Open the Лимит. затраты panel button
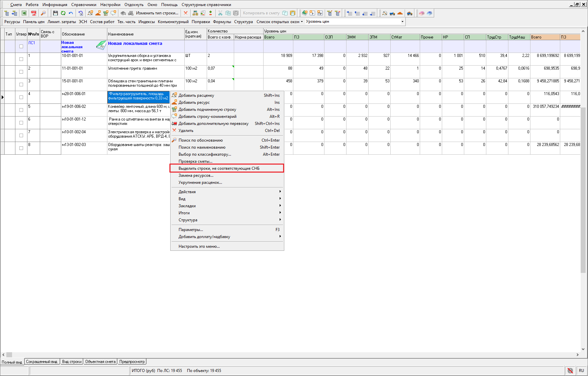The height and width of the screenshot is (376, 588). pos(62,22)
